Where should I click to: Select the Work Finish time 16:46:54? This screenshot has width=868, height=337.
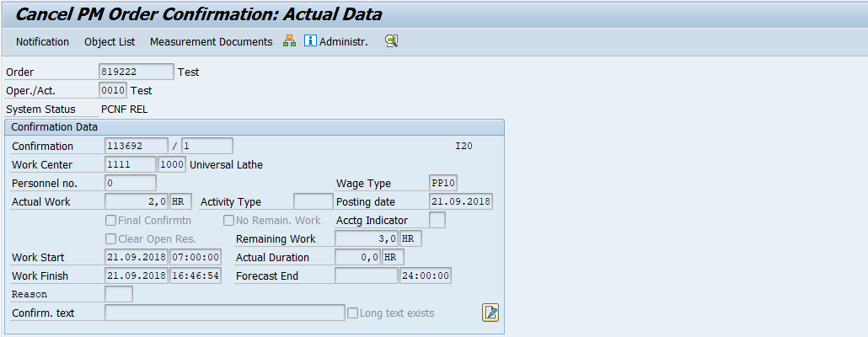[196, 275]
